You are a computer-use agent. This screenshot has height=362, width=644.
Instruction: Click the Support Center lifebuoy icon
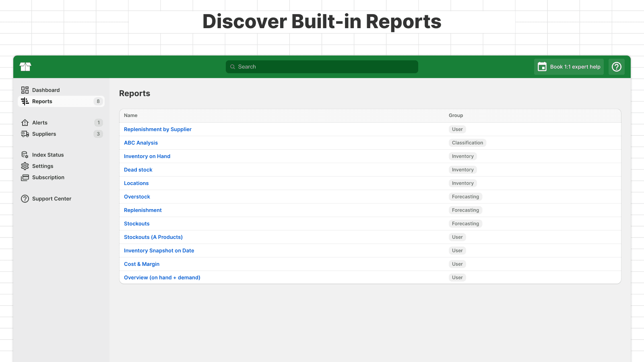click(x=25, y=198)
